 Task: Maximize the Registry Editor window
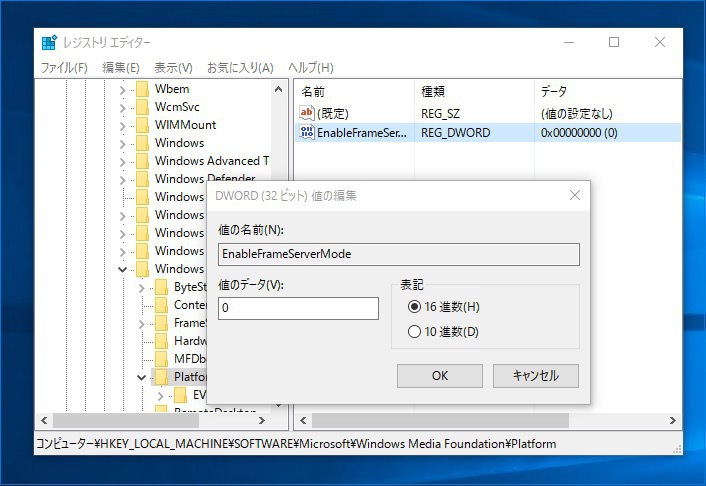614,42
